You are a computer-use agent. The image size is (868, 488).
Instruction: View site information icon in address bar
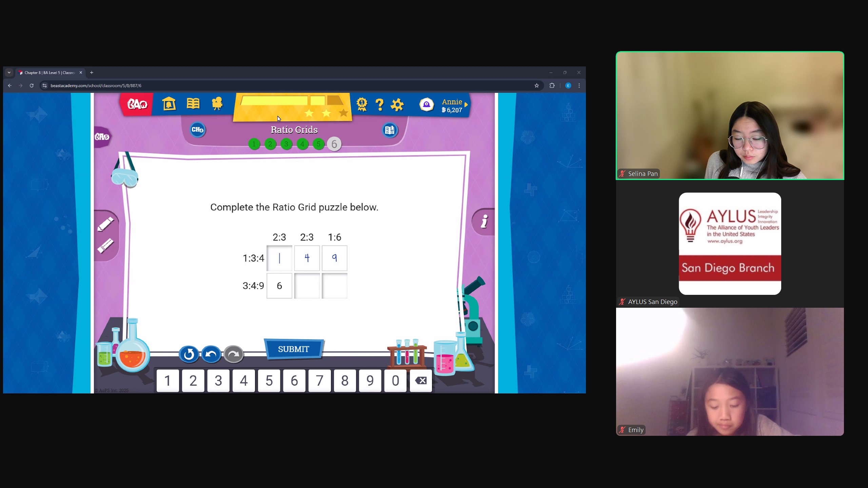click(44, 86)
